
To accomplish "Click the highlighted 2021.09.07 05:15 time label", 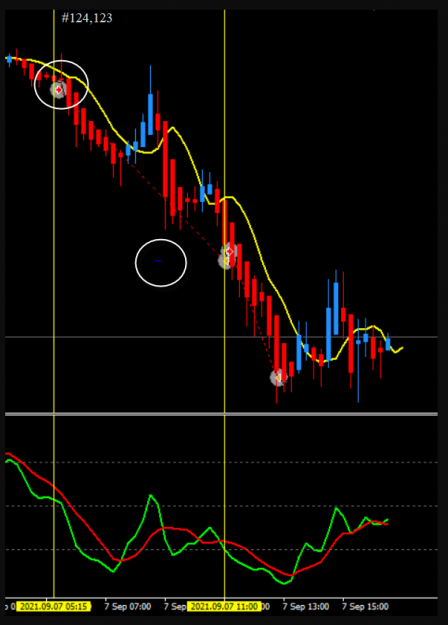I will point(54,607).
